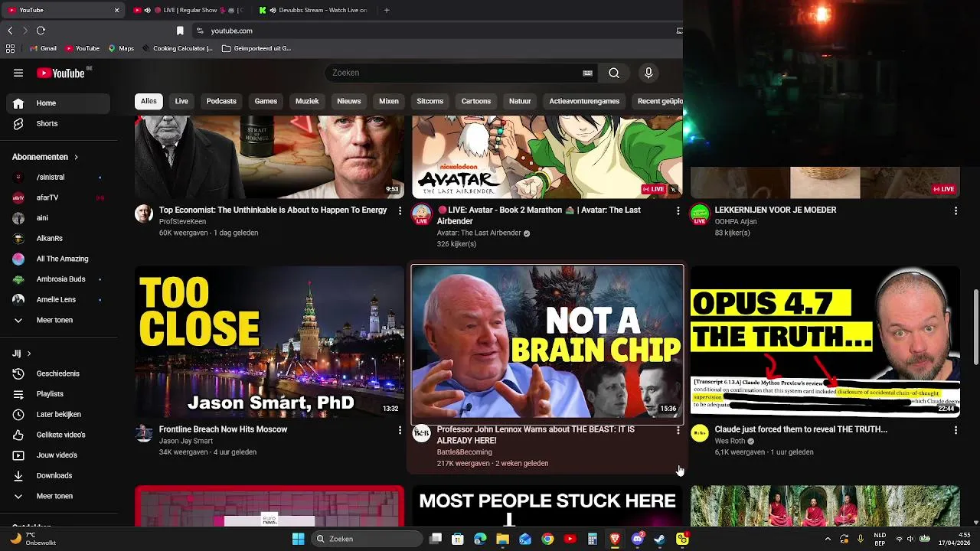Start voice search with the microphone
Image resolution: width=980 pixels, height=551 pixels.
tap(648, 73)
